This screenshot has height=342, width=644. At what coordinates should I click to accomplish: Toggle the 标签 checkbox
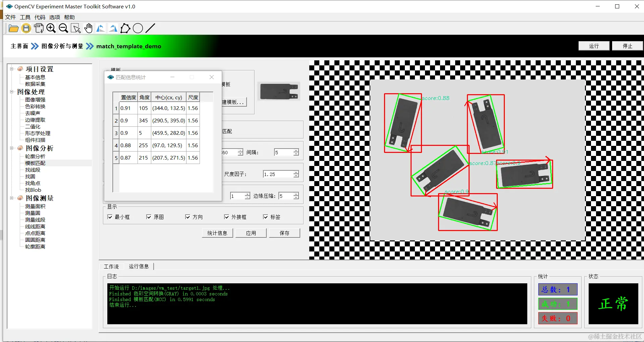[265, 217]
